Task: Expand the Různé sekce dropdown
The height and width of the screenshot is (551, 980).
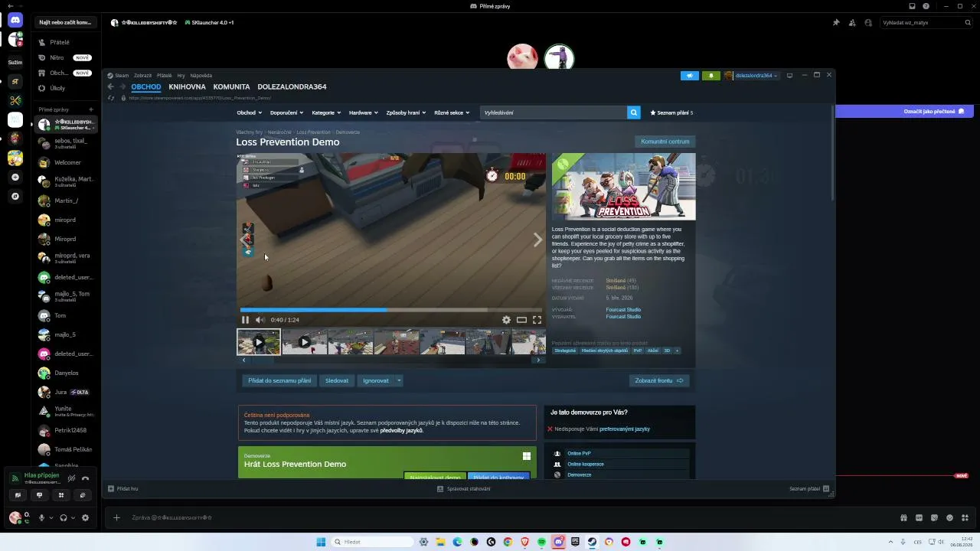Action: (x=452, y=112)
